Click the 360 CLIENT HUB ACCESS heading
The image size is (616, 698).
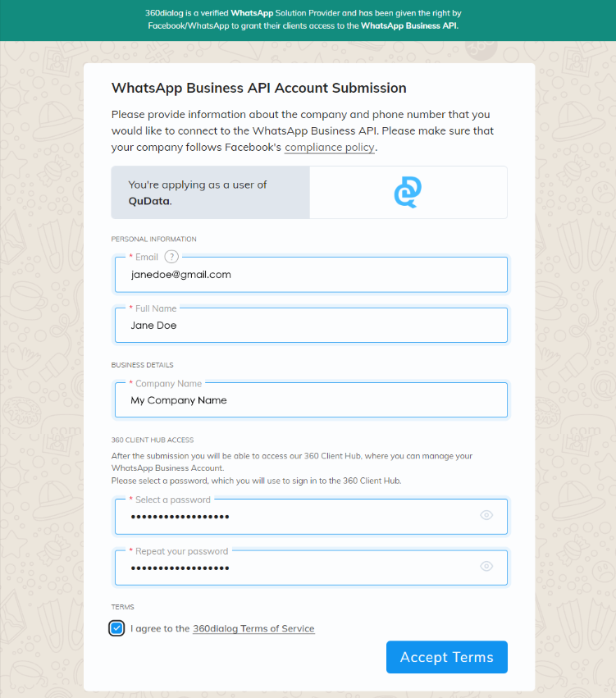[153, 440]
